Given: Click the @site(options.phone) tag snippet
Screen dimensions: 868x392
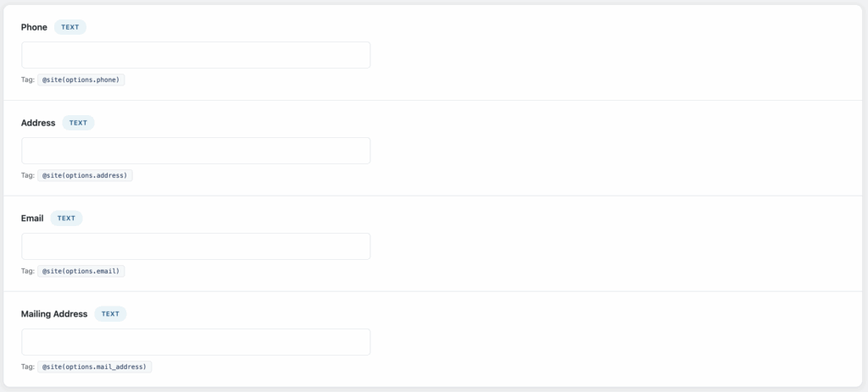Looking at the screenshot, I should pyautogui.click(x=81, y=80).
